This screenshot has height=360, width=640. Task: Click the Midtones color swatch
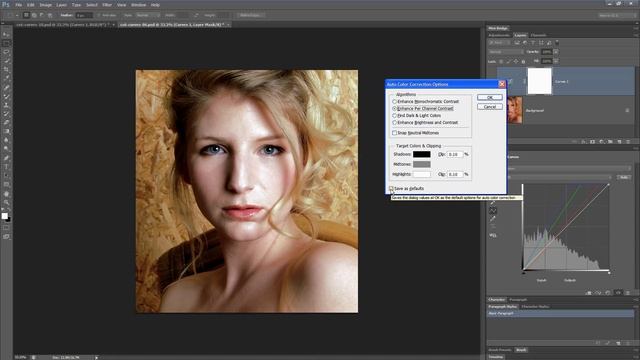coord(422,164)
